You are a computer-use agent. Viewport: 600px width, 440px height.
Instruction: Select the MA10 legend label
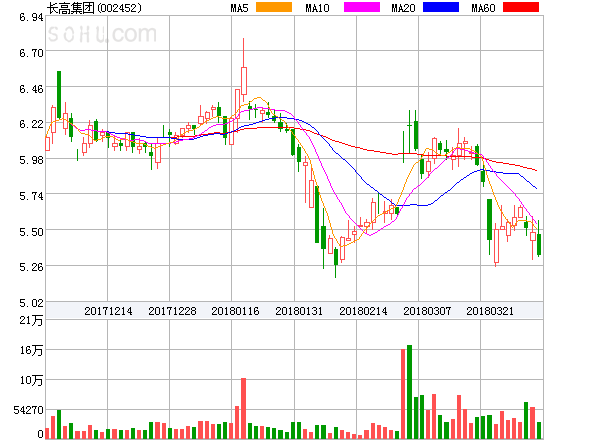point(319,8)
